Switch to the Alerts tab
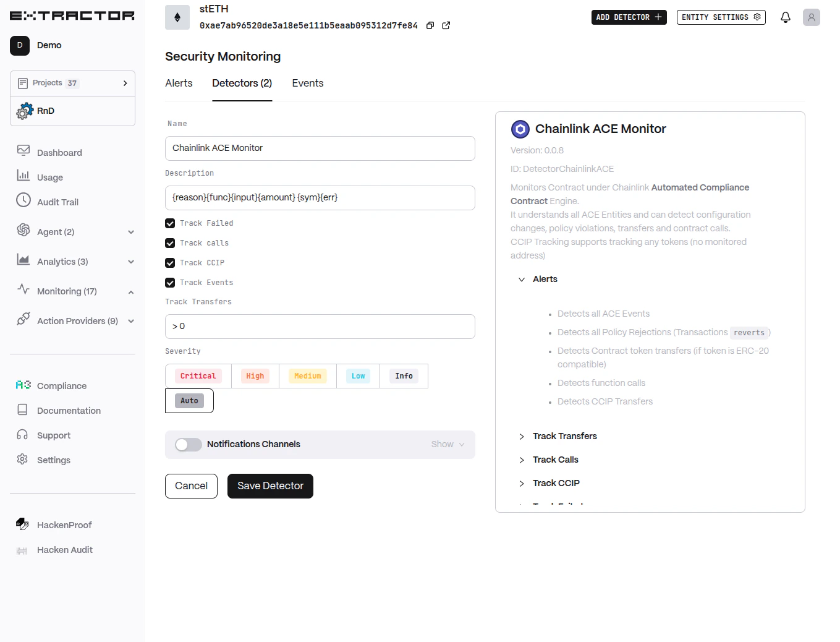Screen dimensions: 840x642 point(179,83)
